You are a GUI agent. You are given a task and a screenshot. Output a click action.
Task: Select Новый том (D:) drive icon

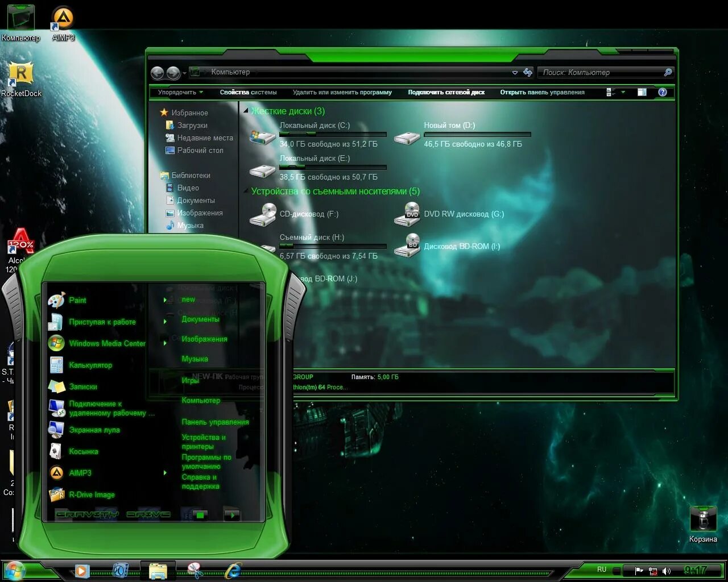pyautogui.click(x=407, y=137)
